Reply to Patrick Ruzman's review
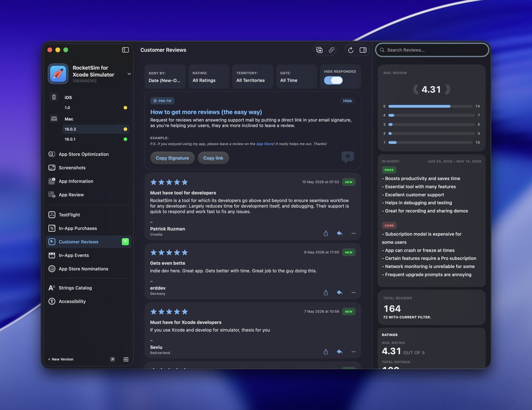532x410 pixels. (x=340, y=233)
